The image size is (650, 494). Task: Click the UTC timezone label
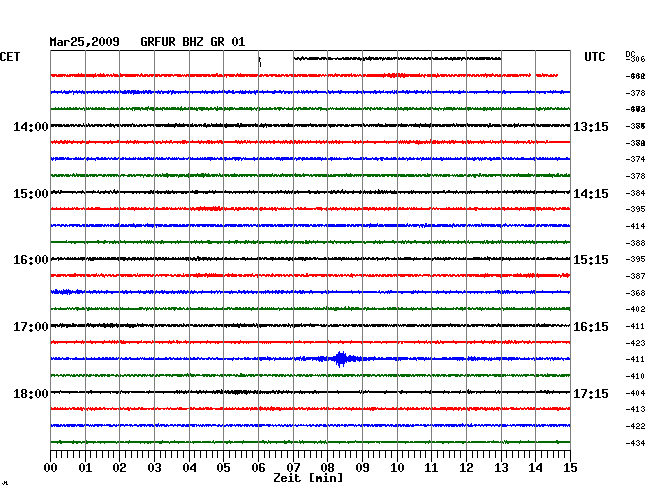click(x=594, y=57)
